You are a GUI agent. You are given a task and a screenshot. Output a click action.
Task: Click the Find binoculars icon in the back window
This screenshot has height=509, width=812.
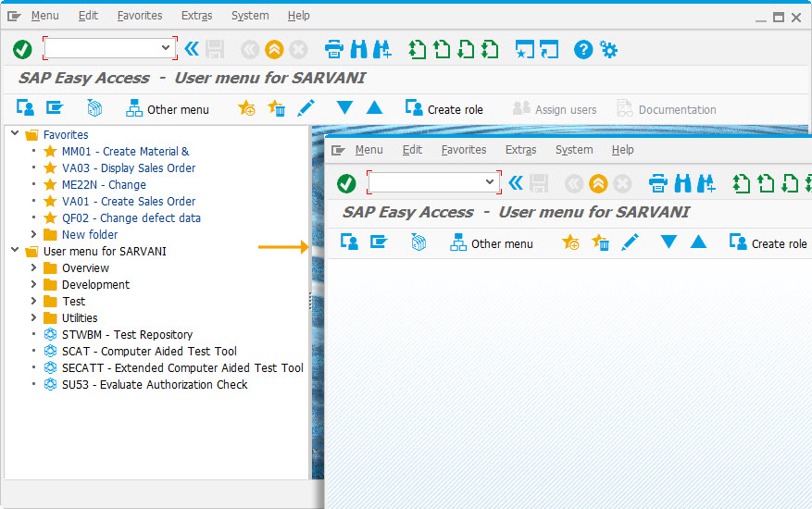click(359, 50)
